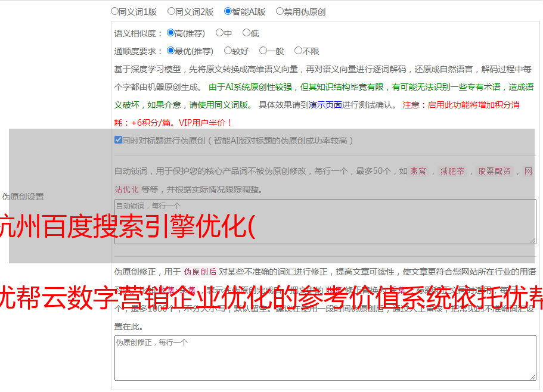Choose the 智能AI版 radio option
Viewport: 543px width, 392px height.
click(228, 11)
